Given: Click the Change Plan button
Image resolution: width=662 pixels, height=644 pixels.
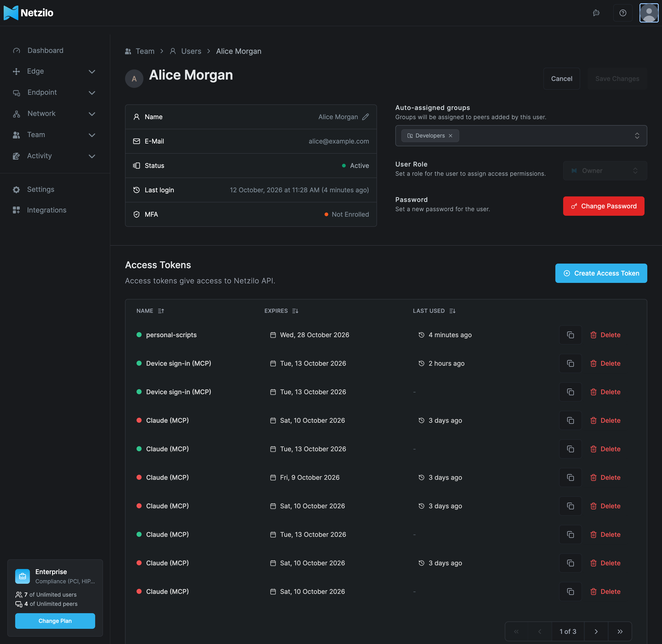Looking at the screenshot, I should (55, 621).
